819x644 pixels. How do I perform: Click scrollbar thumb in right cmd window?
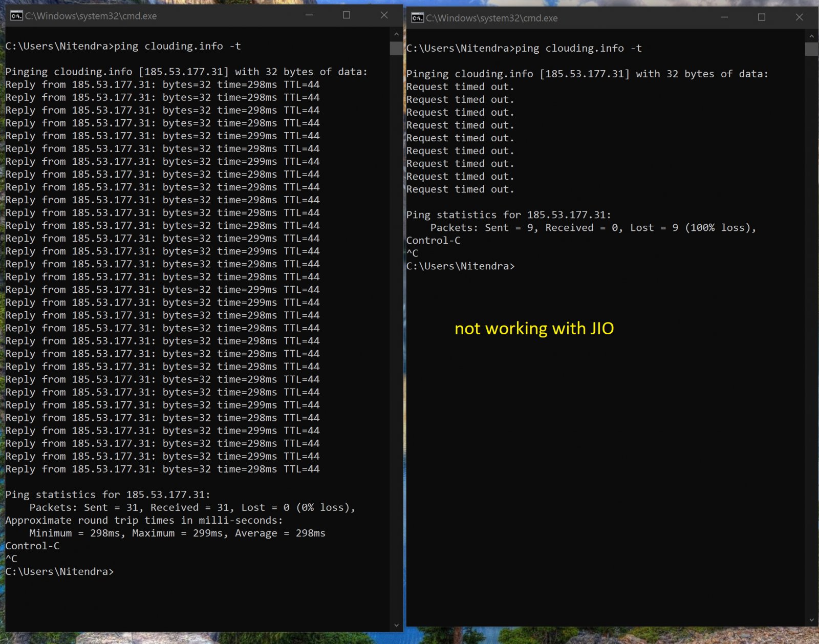pyautogui.click(x=811, y=50)
